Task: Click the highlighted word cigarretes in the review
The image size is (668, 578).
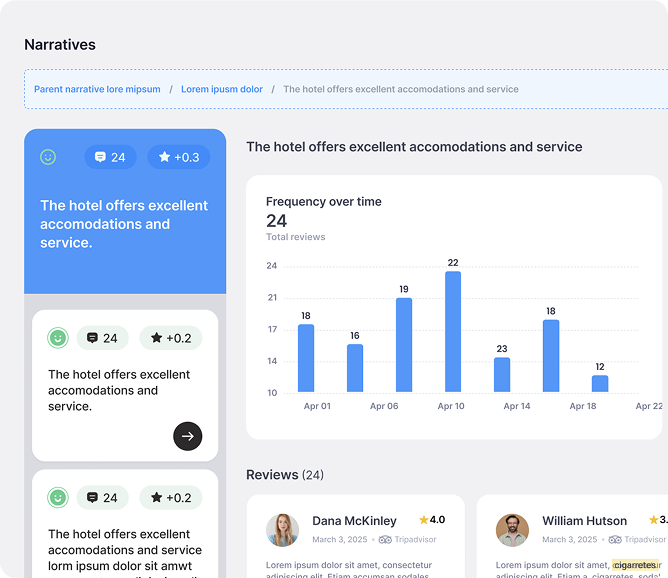Action: pyautogui.click(x=636, y=565)
